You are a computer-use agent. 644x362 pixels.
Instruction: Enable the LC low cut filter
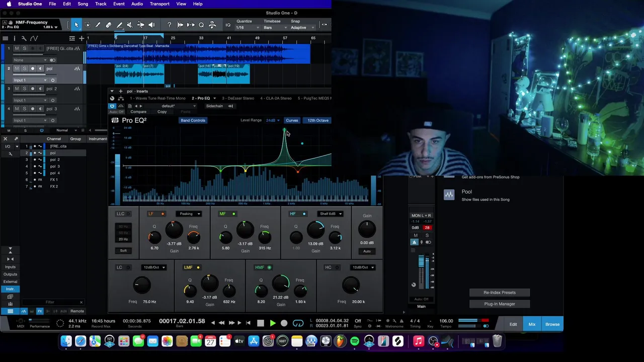tap(129, 267)
